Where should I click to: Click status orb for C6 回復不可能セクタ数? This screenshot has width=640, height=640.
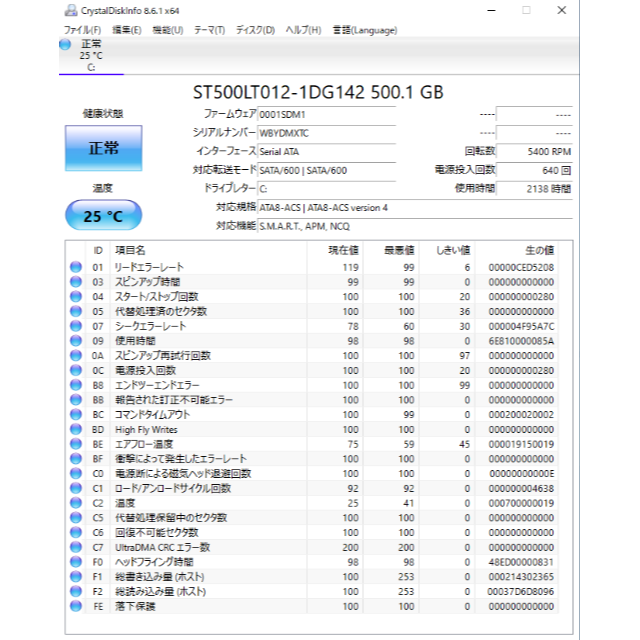pyautogui.click(x=76, y=532)
